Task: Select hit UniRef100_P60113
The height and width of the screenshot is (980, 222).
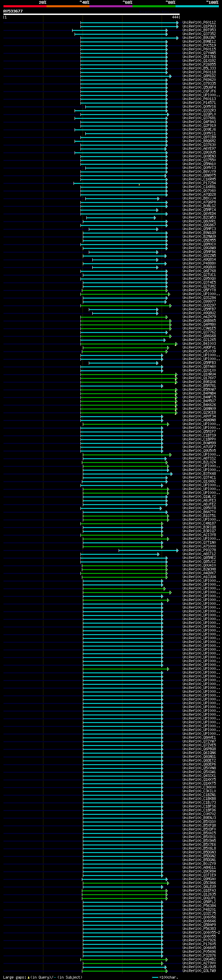Action: coord(199,99)
